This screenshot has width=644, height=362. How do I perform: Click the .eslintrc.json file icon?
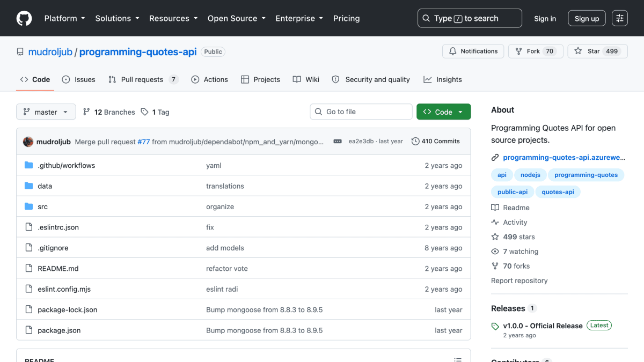point(29,227)
